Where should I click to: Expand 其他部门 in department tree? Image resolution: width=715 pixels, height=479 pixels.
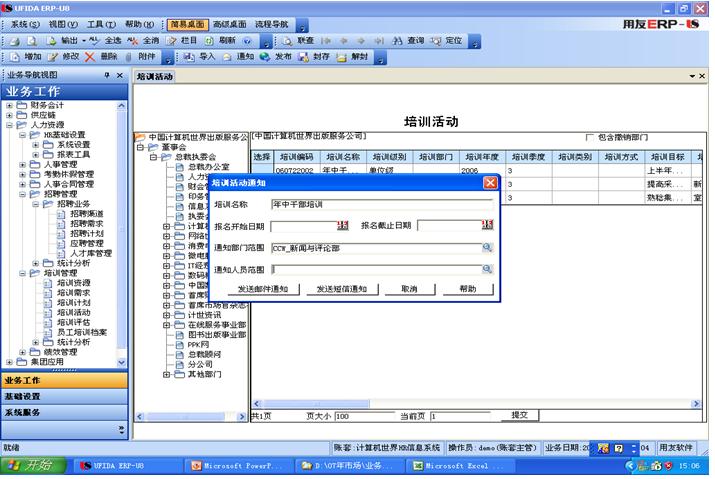tap(166, 375)
